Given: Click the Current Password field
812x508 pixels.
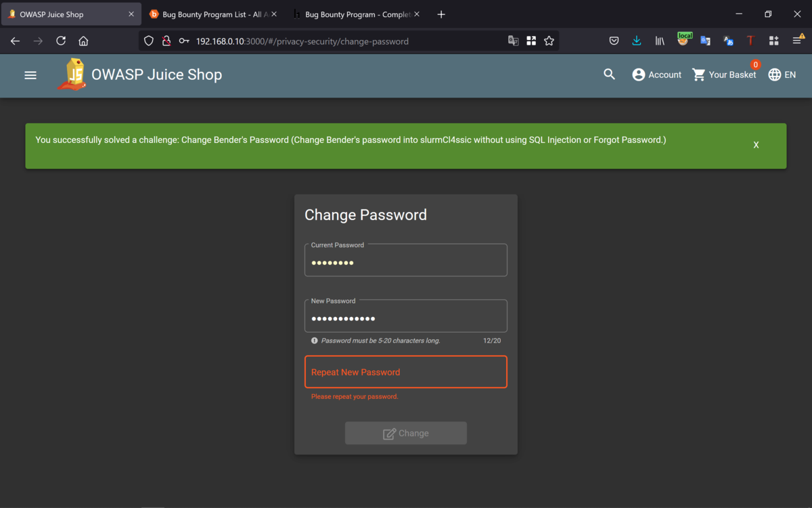Looking at the screenshot, I should [406, 260].
